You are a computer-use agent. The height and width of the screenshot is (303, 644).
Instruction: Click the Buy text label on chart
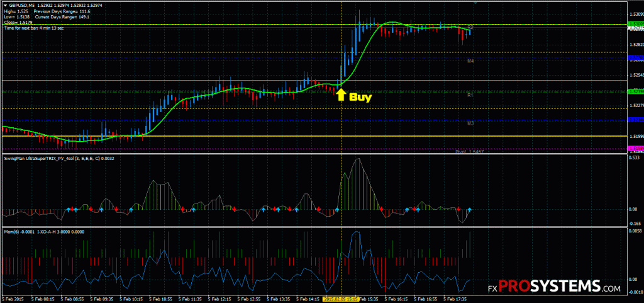[x=360, y=97]
